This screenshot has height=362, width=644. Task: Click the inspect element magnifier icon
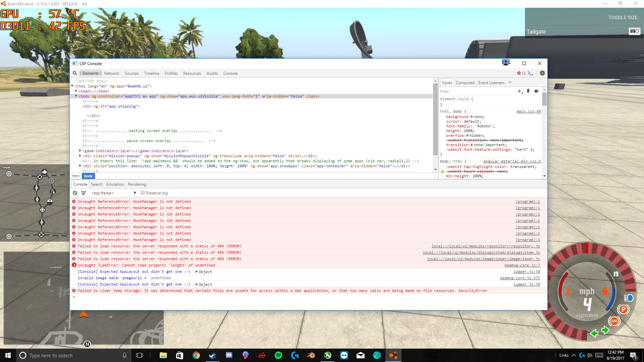click(75, 73)
